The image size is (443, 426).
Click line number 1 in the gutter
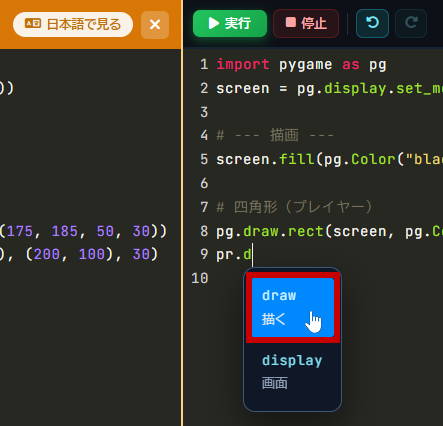click(204, 64)
